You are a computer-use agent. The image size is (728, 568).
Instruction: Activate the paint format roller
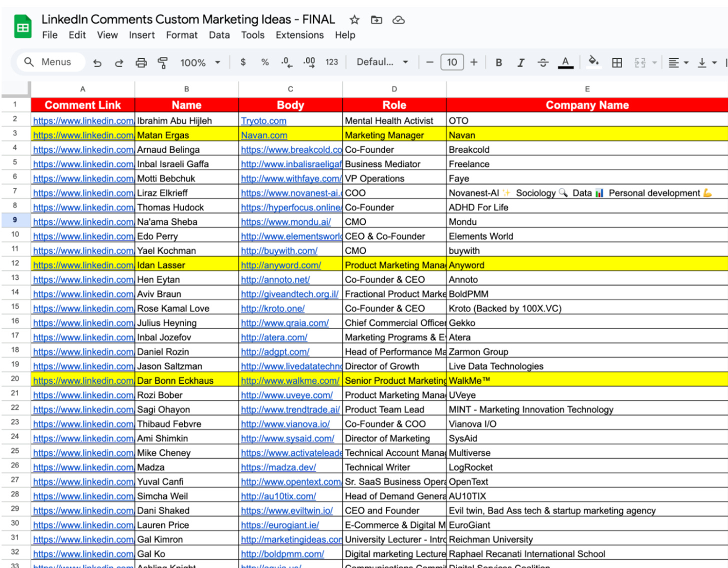[x=162, y=62]
